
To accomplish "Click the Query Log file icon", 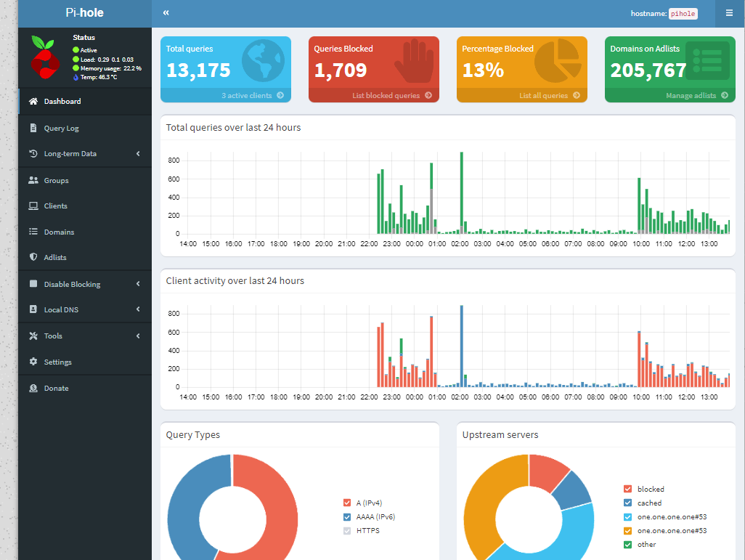I will click(x=33, y=128).
